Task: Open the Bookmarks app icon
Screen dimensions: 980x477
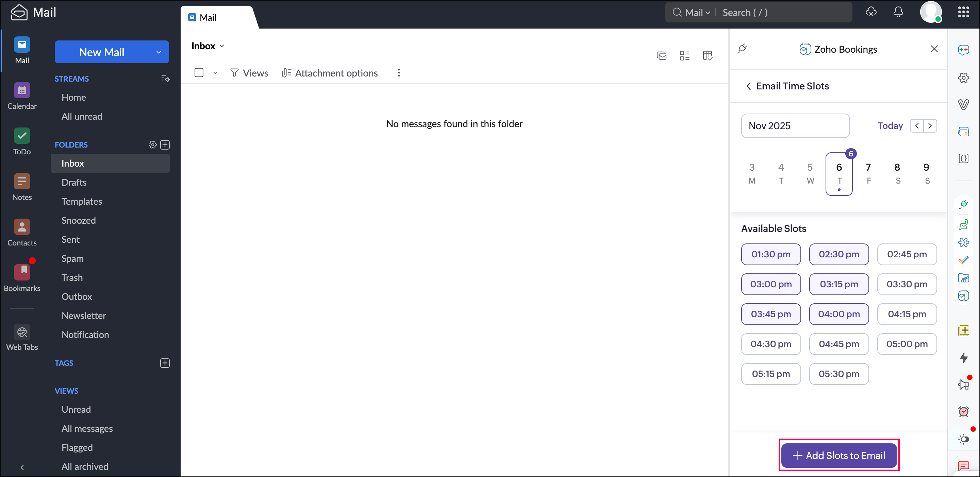Action: click(22, 273)
